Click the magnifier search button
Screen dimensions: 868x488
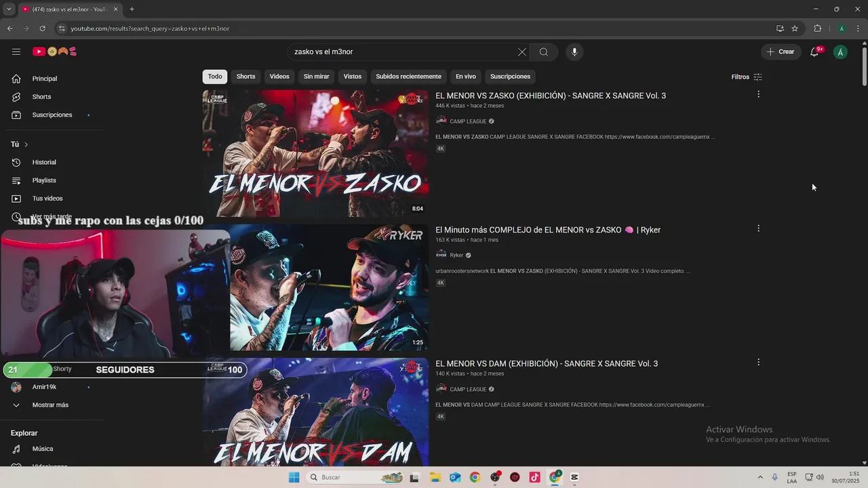tap(544, 52)
